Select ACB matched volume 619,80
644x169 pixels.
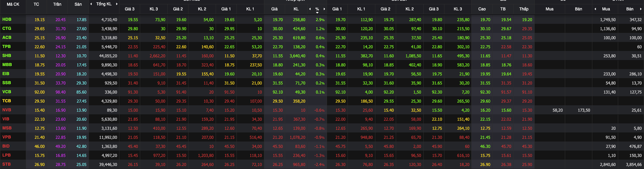299,38
